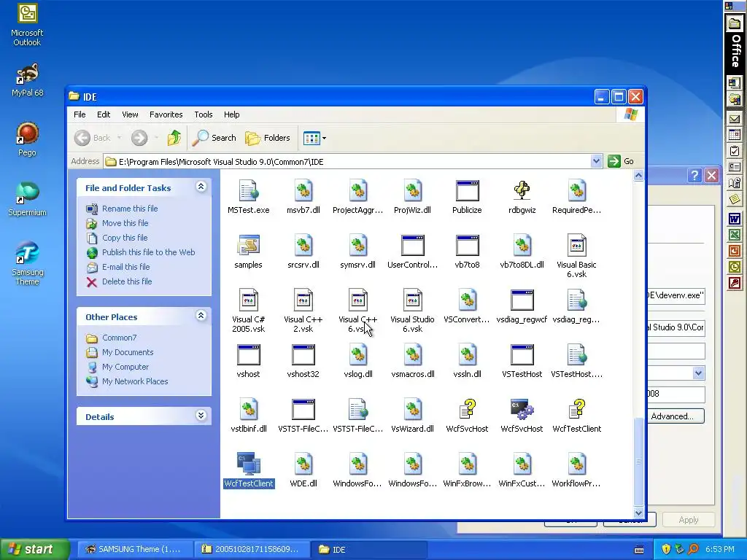Screen dimensions: 747x560
Task: Select the MSTest.exe file icon
Action: tap(248, 191)
